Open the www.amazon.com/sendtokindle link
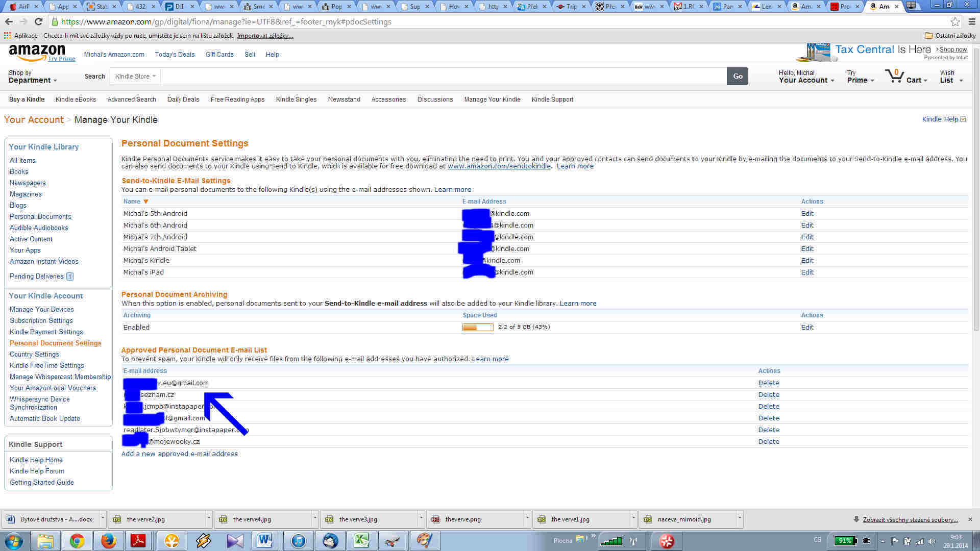Viewport: 980px width, 551px height. click(499, 166)
